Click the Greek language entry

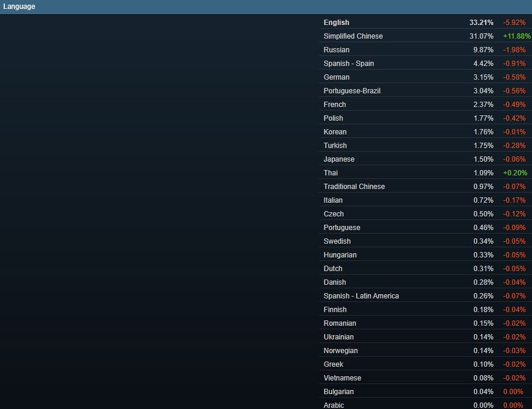[426, 364]
